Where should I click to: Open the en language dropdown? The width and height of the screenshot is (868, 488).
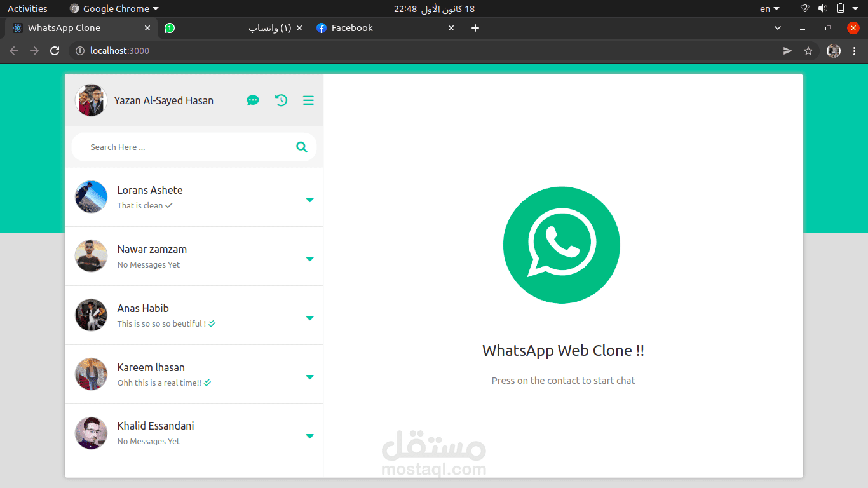click(x=768, y=8)
